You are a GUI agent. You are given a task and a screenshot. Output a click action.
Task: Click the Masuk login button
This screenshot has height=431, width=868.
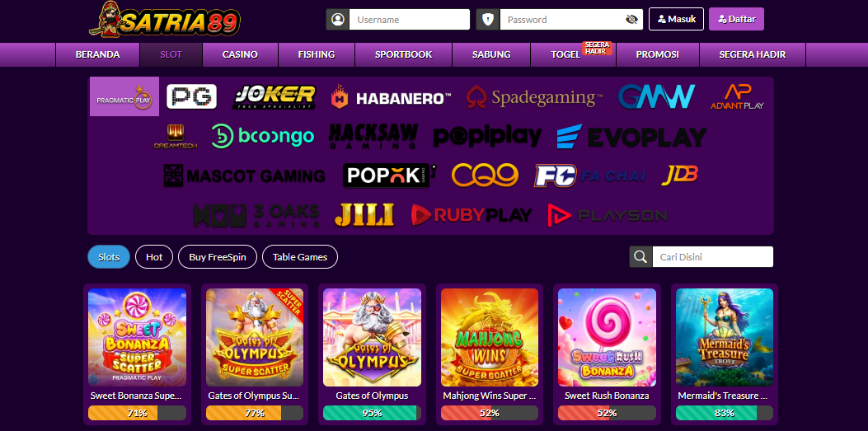pyautogui.click(x=677, y=19)
